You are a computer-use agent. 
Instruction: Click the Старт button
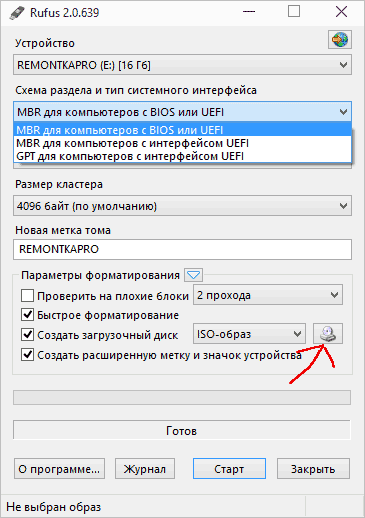[x=229, y=469]
